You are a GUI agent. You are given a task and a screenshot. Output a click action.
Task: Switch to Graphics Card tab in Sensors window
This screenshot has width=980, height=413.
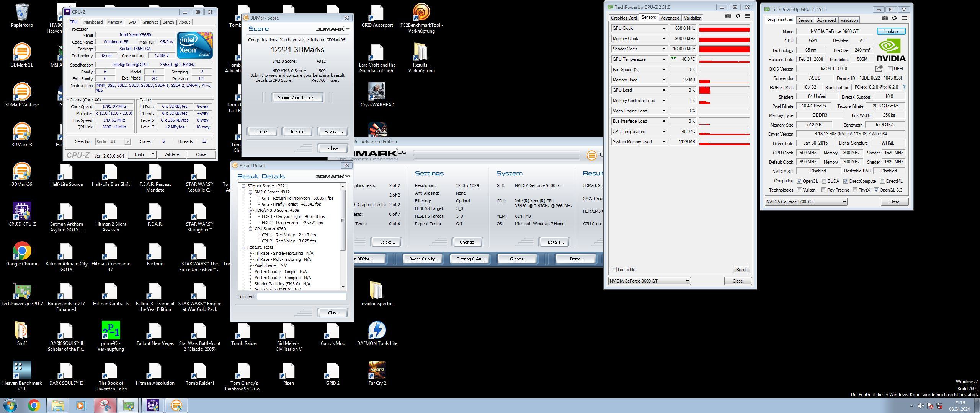(x=624, y=18)
